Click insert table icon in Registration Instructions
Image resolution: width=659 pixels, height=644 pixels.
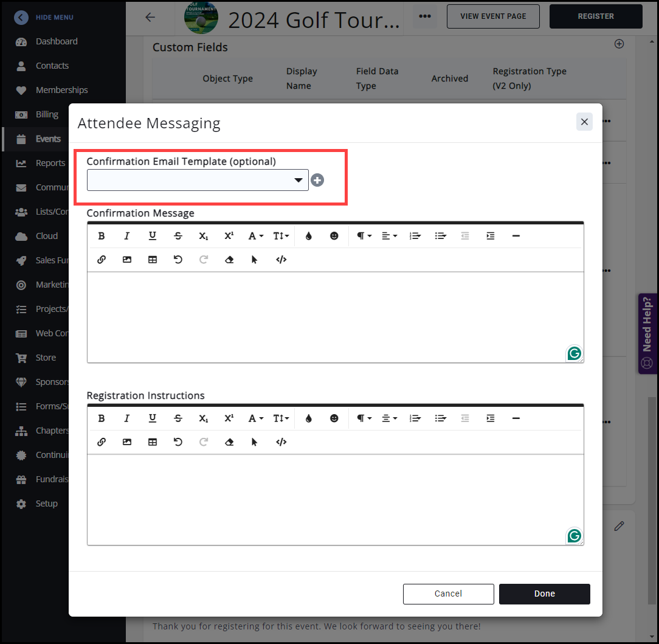(x=153, y=442)
